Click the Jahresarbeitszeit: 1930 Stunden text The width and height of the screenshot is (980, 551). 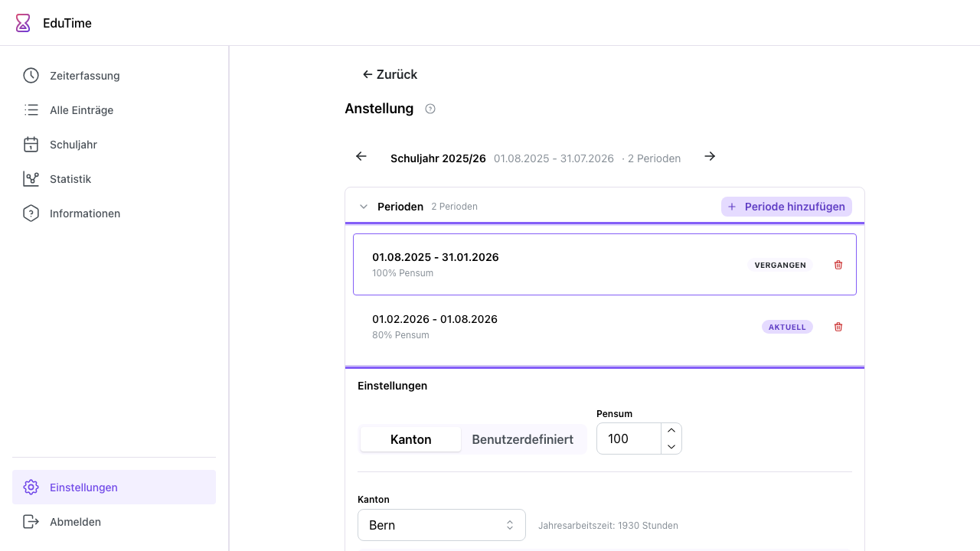tap(608, 526)
